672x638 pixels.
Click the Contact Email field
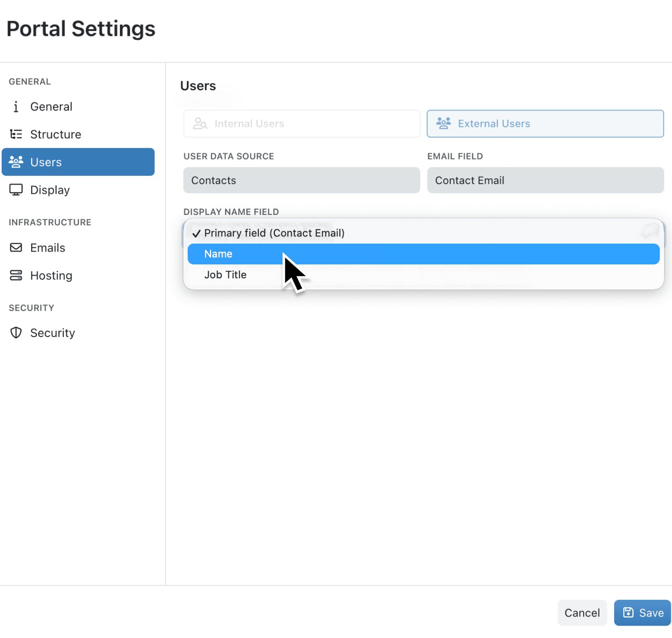tap(545, 180)
